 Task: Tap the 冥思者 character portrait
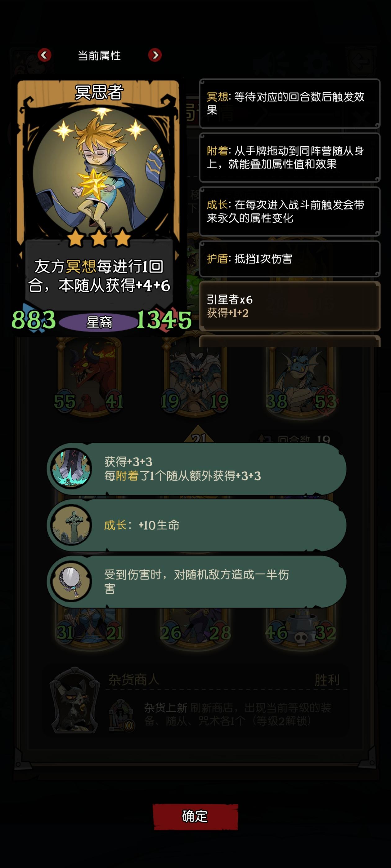(99, 172)
